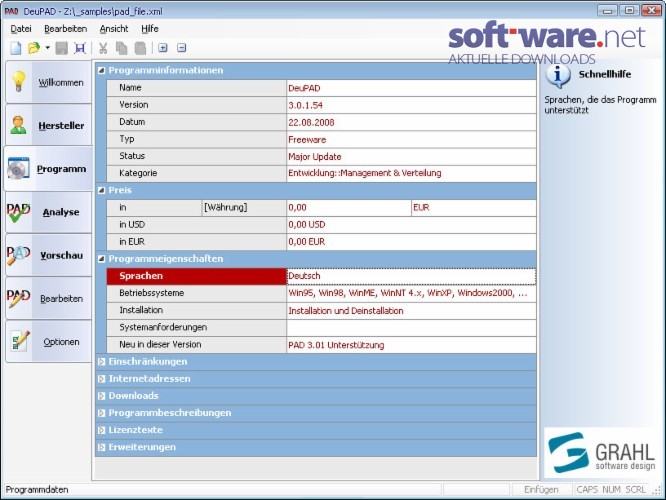
Task: Switch to the Willkommen sidebar tab label
Action: pyautogui.click(x=61, y=82)
